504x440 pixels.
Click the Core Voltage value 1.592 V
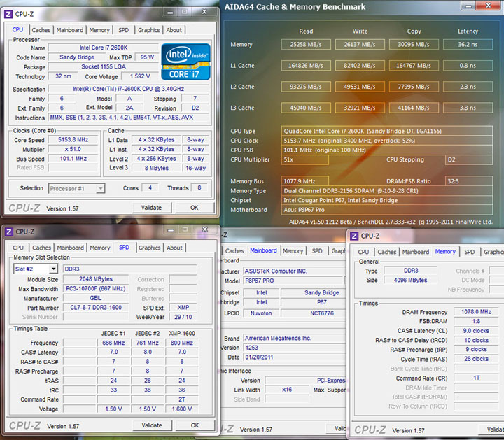(140, 76)
